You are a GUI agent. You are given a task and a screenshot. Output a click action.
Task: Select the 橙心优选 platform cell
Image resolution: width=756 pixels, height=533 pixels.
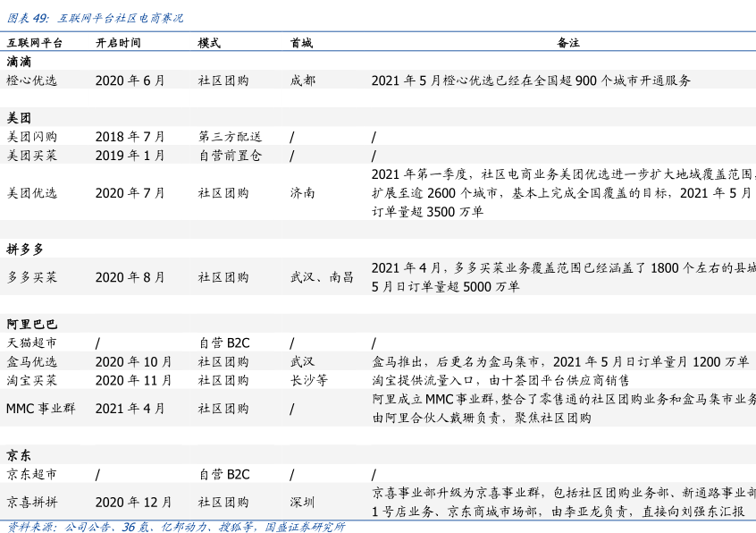(x=31, y=80)
